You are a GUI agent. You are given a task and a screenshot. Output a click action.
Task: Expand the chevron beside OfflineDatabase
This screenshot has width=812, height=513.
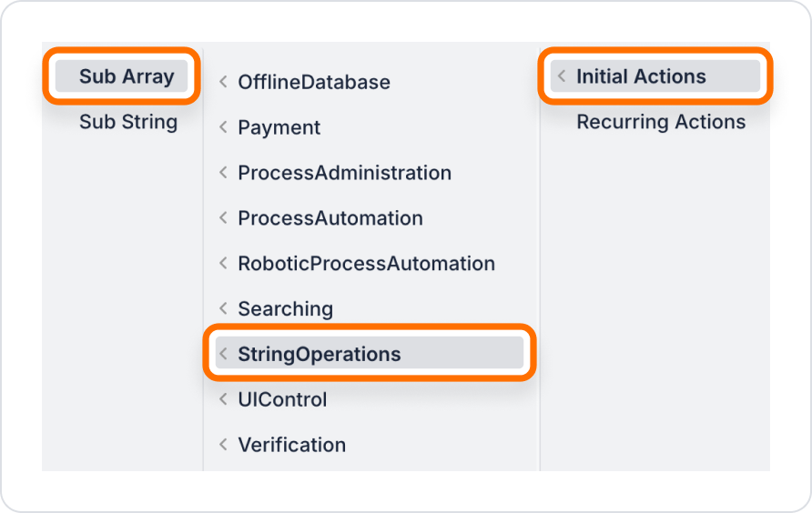(x=223, y=82)
